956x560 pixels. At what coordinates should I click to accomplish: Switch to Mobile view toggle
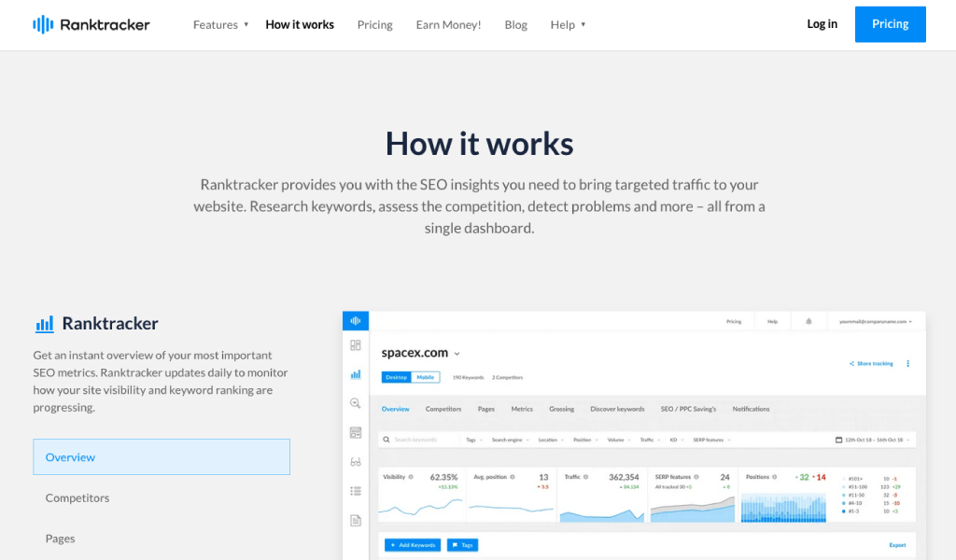point(426,377)
